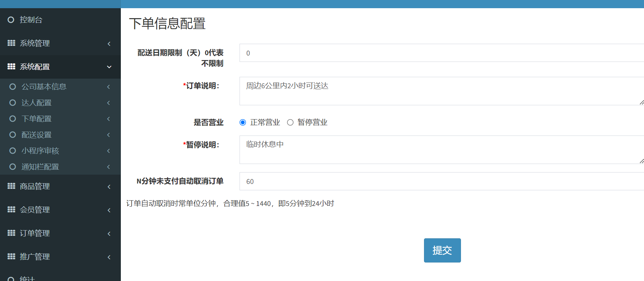Click the grid icon beside 系统管理
The image size is (644, 281).
tap(11, 43)
